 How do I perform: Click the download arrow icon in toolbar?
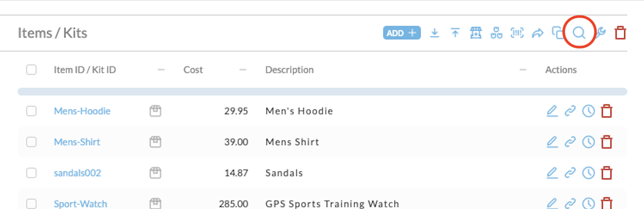435,33
